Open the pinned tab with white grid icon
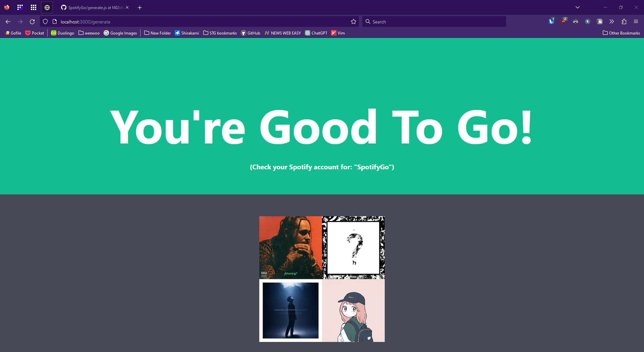 point(34,7)
